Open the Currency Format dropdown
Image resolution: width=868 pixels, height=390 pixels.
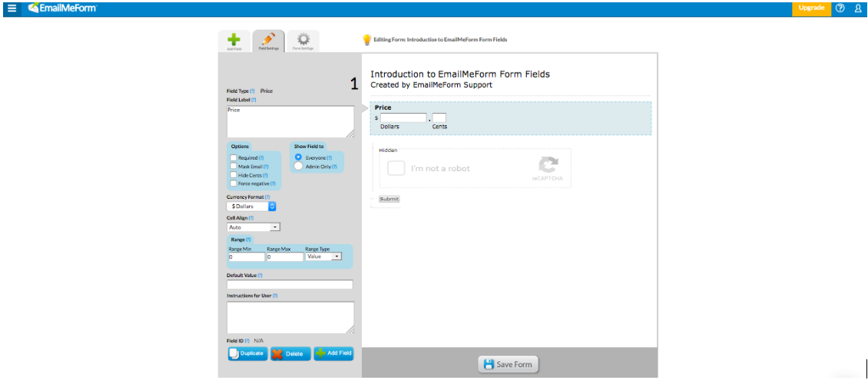click(251, 207)
